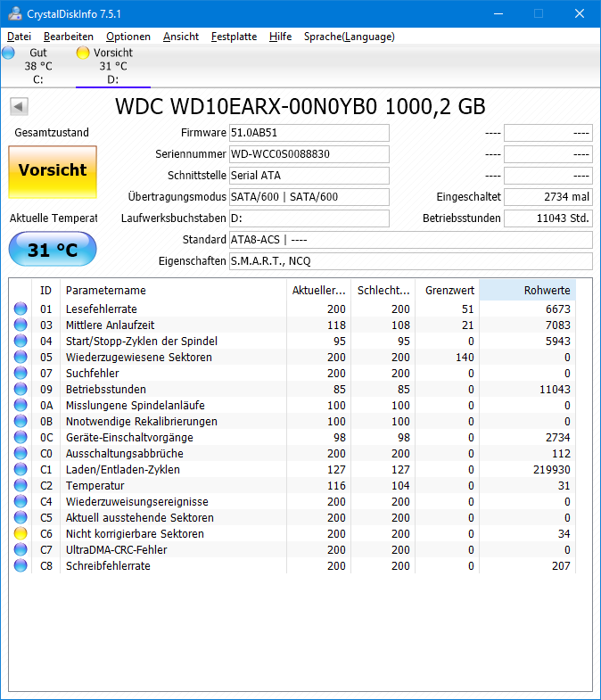Select the D: disk tab
This screenshot has width=601, height=700.
tap(113, 66)
